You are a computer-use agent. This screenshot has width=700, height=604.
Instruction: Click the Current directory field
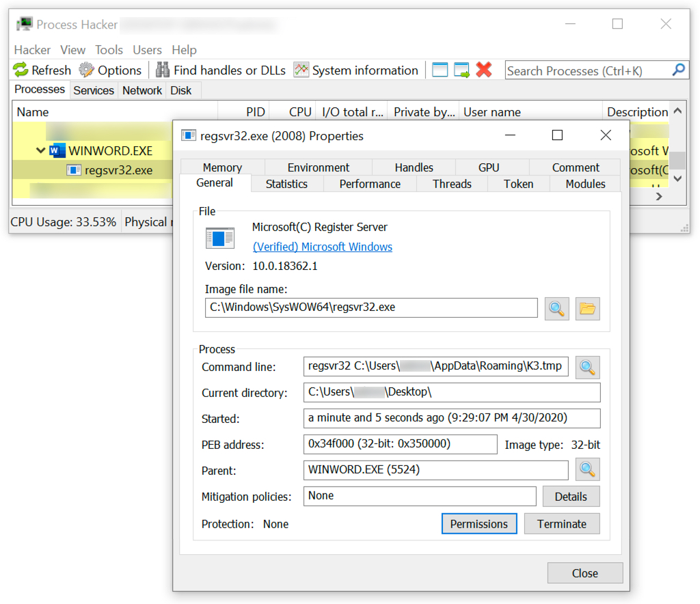[x=452, y=393]
